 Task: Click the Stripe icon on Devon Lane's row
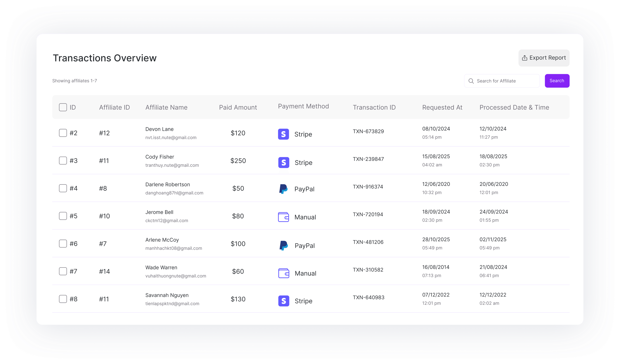coord(283,134)
